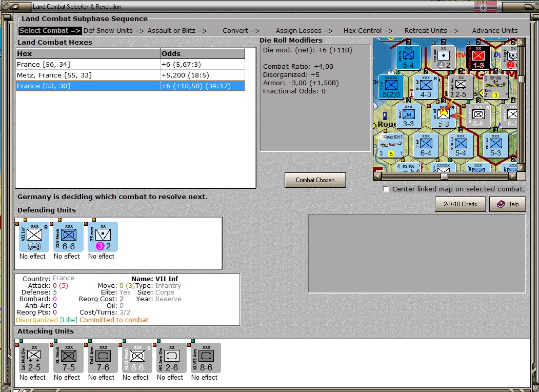Click the Def Snow Units subphase label
The height and width of the screenshot is (392, 539).
click(114, 31)
